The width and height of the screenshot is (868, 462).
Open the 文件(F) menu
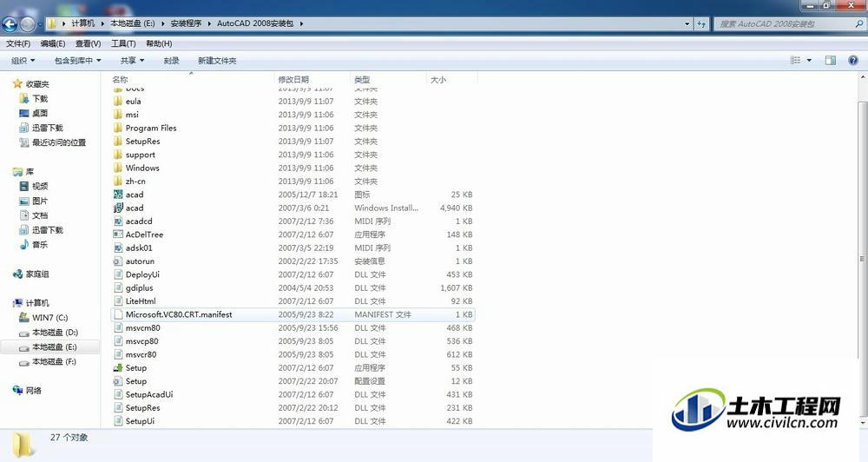[x=17, y=43]
